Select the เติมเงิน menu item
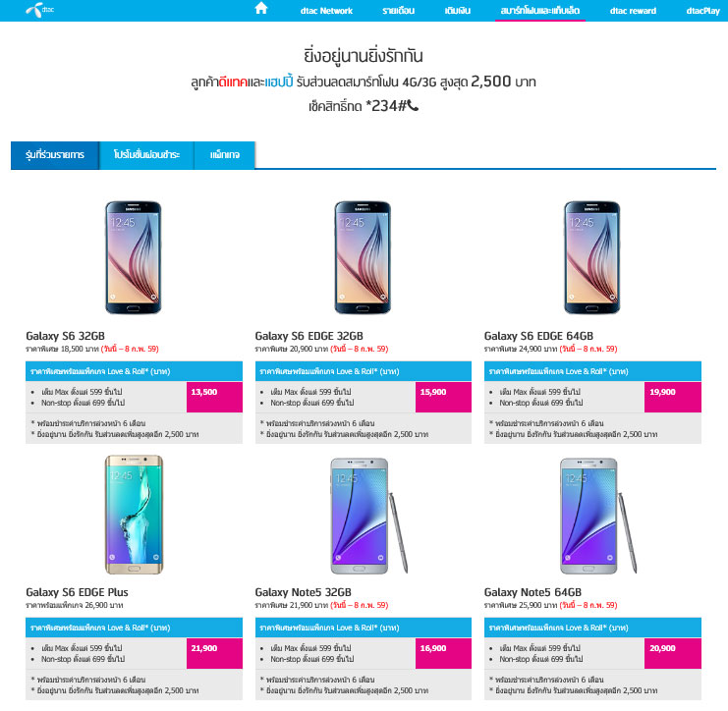This screenshot has width=728, height=711. click(457, 11)
